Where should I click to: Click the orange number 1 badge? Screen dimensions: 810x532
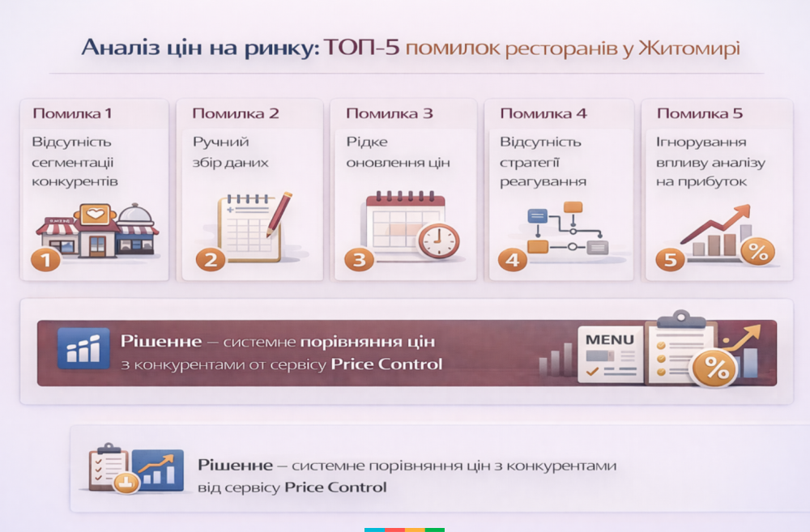point(45,260)
